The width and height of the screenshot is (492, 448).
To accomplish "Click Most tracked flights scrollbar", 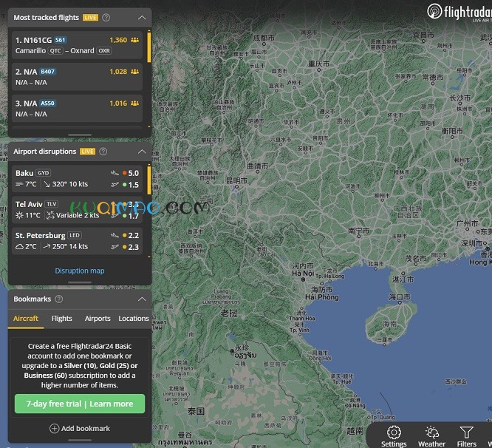I will pyautogui.click(x=149, y=47).
